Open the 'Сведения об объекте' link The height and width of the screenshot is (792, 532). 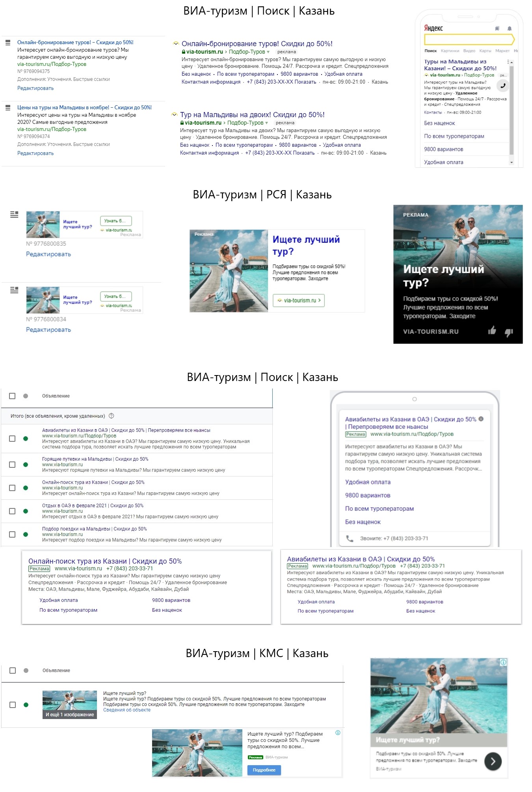click(127, 710)
